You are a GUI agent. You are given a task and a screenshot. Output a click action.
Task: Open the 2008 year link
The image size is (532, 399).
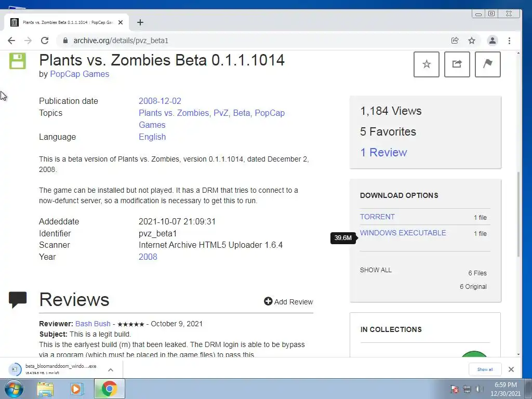(148, 257)
